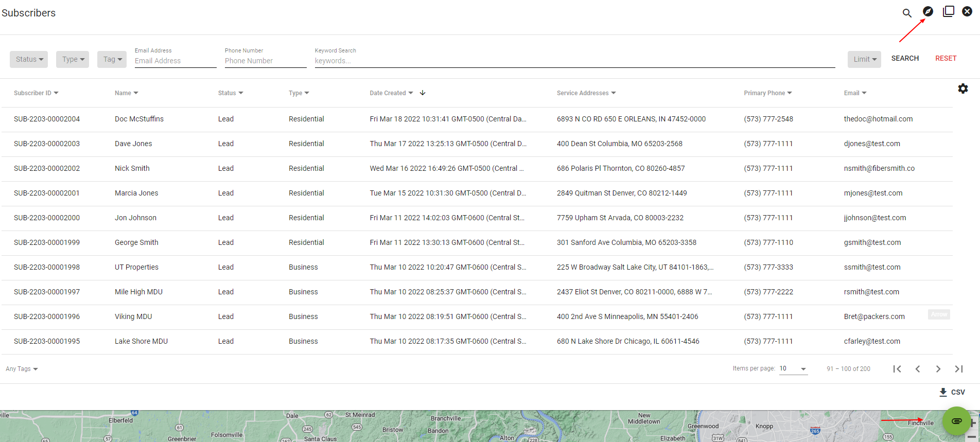
Task: Download the CSV export
Action: click(952, 392)
